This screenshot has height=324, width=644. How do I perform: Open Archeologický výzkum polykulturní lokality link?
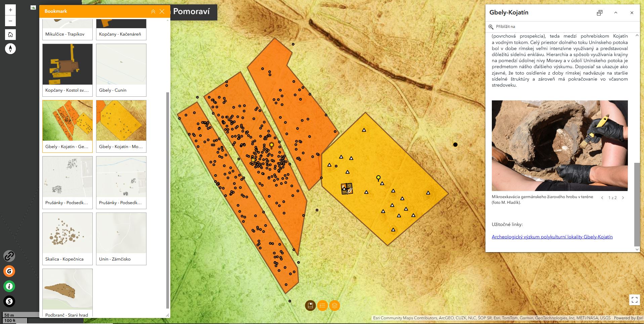552,237
